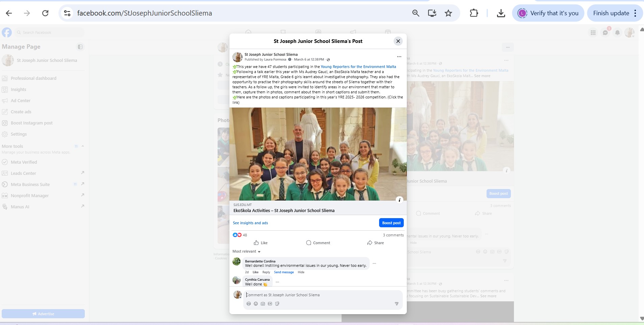The image size is (644, 325).
Task: Reply to Bernardette Cordina's comment
Action: pos(266,272)
